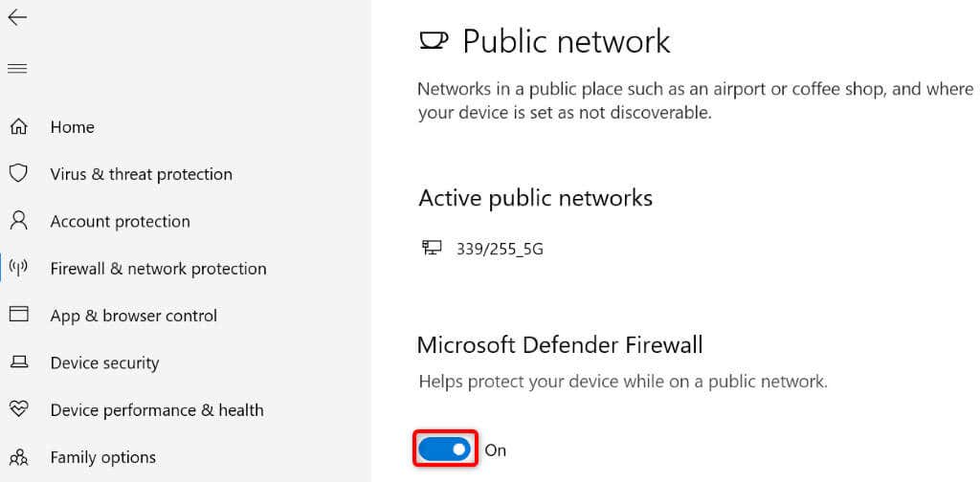
Task: Turn off the Microsoft Defender Firewall toggle
Action: coord(445,449)
